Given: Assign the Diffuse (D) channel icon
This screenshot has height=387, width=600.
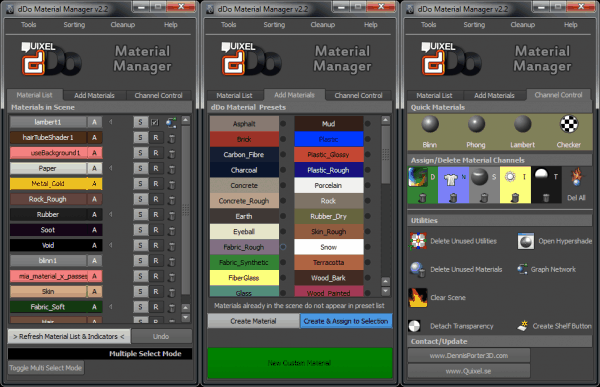Looking at the screenshot, I should [417, 177].
